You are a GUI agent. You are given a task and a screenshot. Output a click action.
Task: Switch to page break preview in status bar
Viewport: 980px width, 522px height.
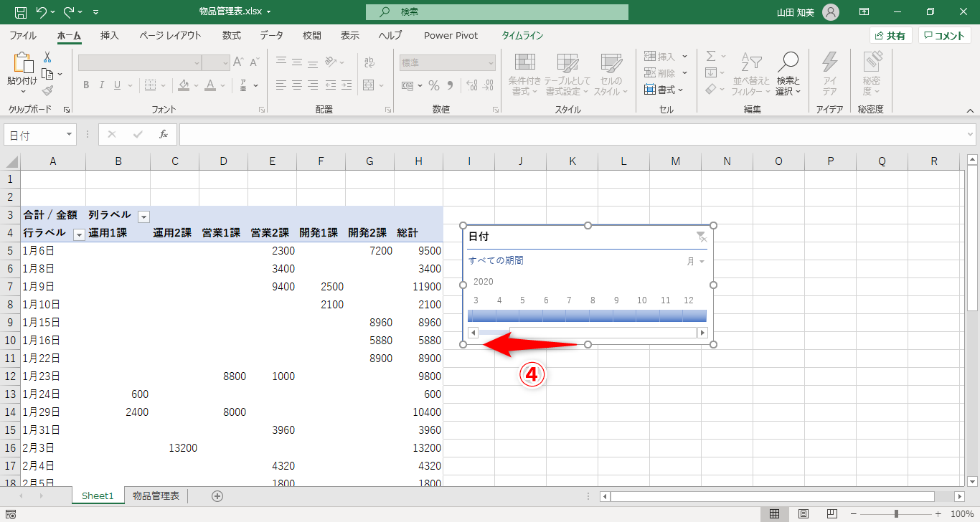832,514
